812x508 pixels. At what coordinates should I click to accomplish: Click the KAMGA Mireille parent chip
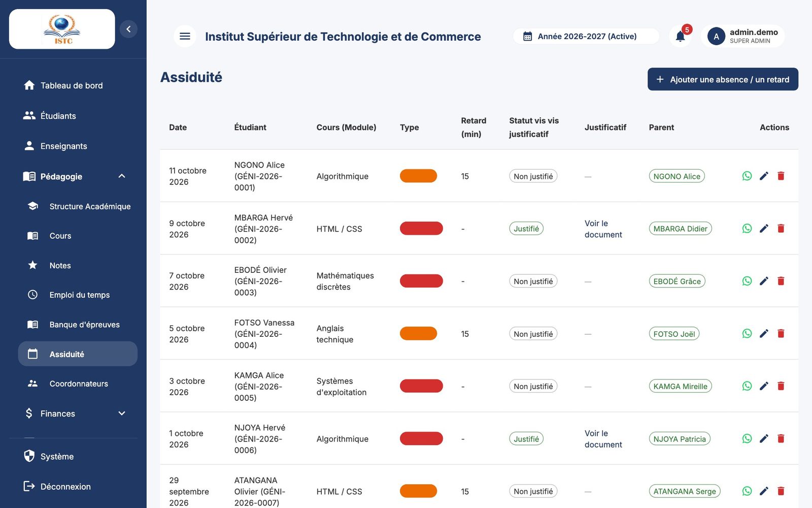point(680,386)
